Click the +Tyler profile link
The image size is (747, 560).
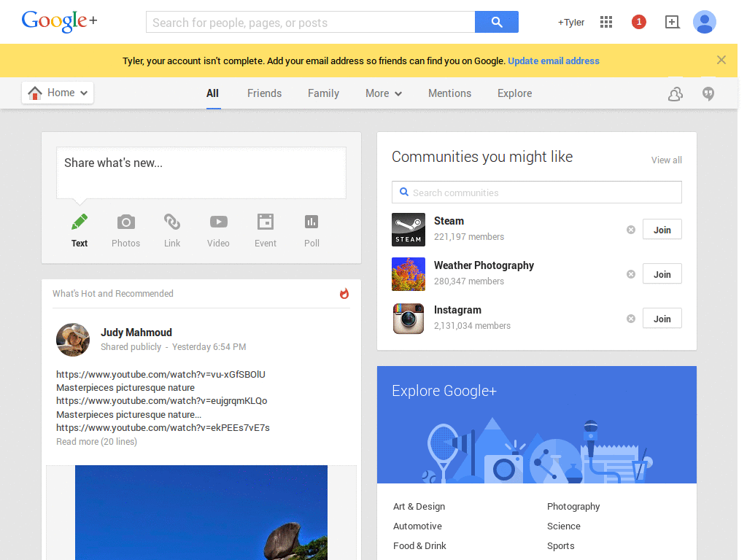570,23
